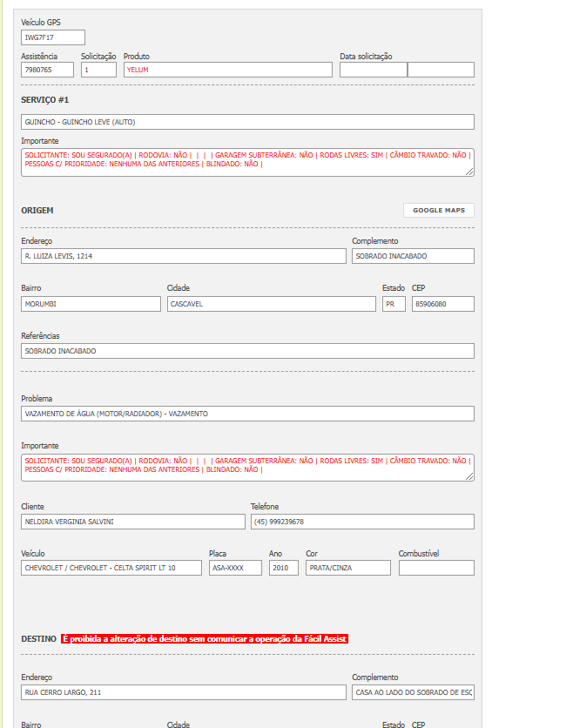Click resize handle of first Importante textarea
The image size is (573, 728).
tap(469, 172)
